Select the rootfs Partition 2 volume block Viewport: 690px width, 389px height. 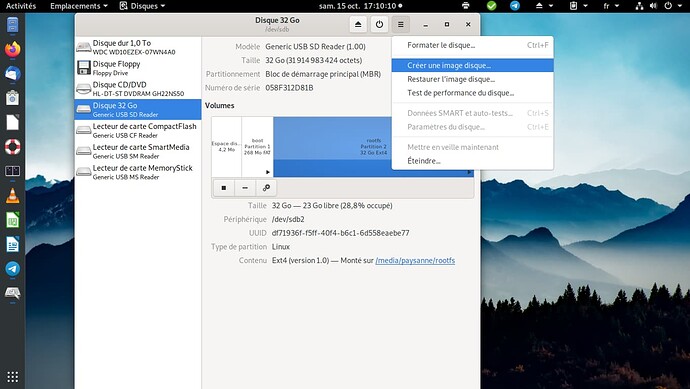pos(373,147)
